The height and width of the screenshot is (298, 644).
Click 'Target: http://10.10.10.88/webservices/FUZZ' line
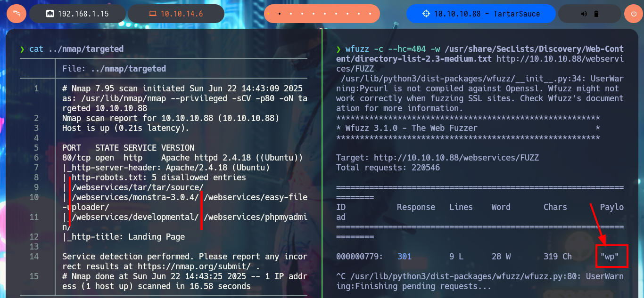coord(438,158)
